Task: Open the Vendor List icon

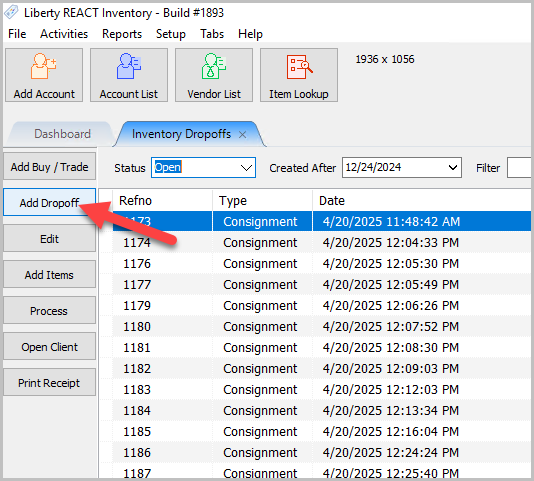Action: tap(214, 66)
